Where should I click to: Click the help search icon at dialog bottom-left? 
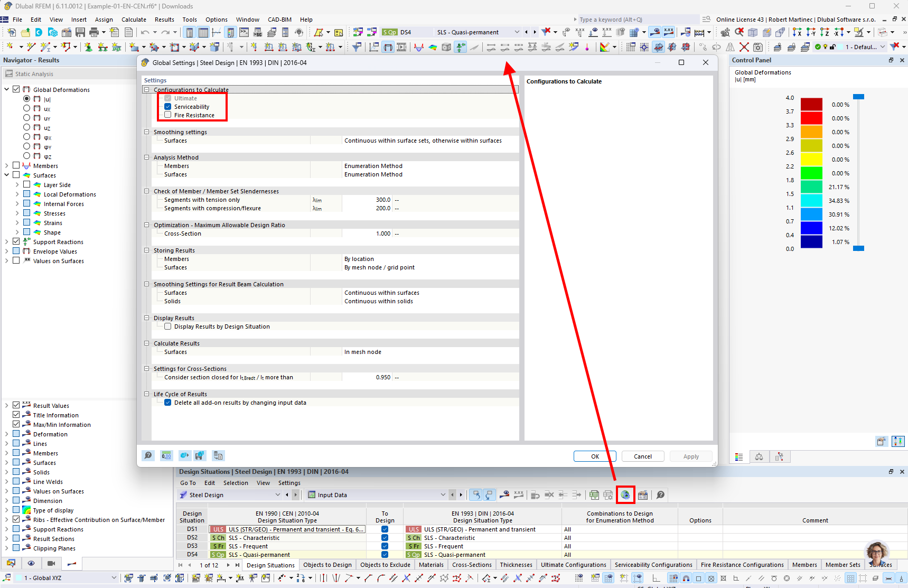tap(148, 455)
